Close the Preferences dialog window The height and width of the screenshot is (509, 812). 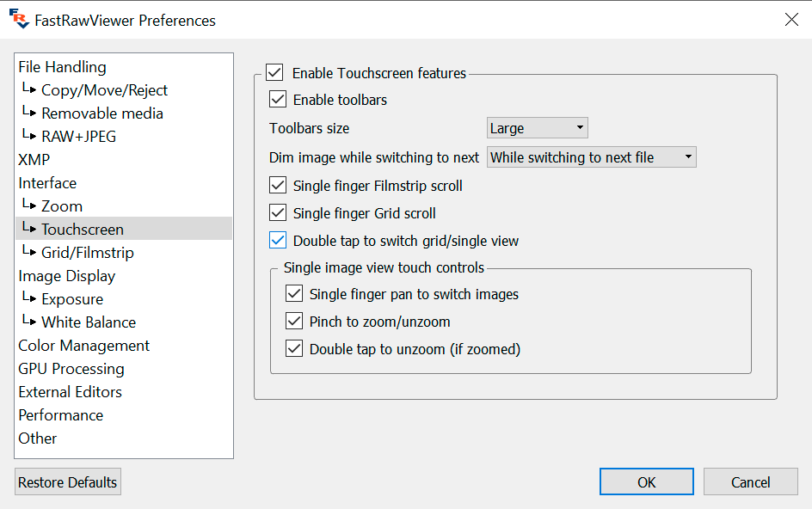791,20
